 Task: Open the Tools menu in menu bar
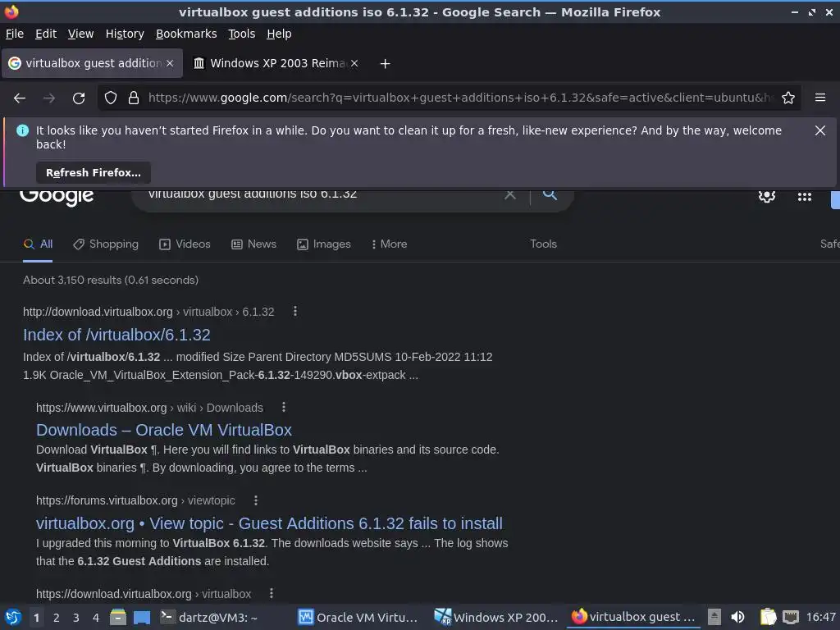click(x=242, y=34)
